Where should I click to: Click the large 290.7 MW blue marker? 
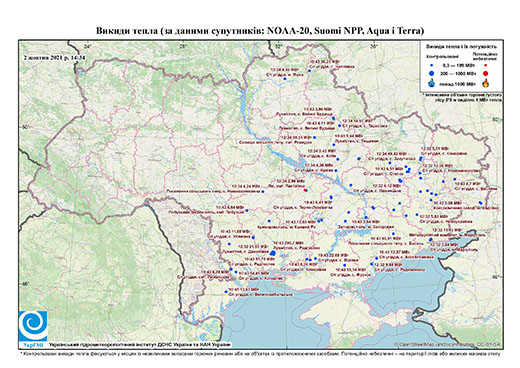point(273,254)
